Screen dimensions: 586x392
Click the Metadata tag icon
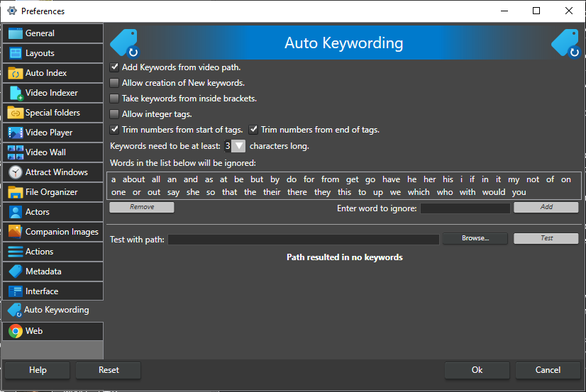(15, 271)
